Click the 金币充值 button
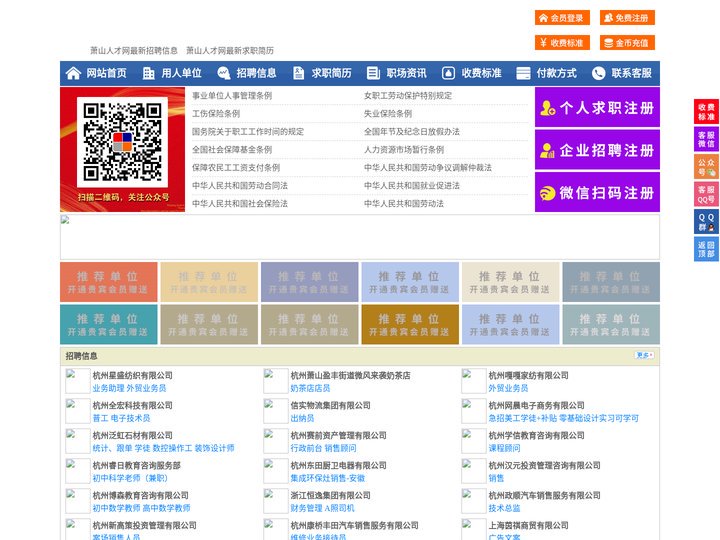Screen dimensions: 720x540 (627, 43)
